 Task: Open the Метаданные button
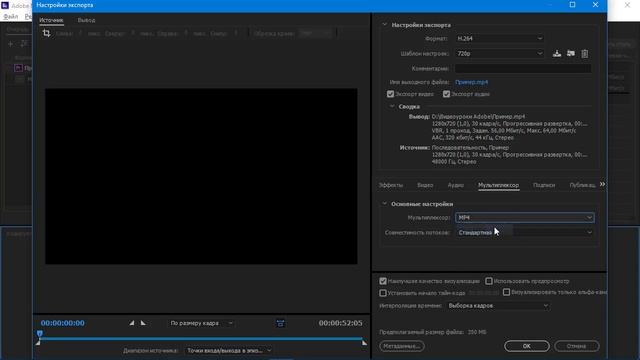click(x=402, y=346)
